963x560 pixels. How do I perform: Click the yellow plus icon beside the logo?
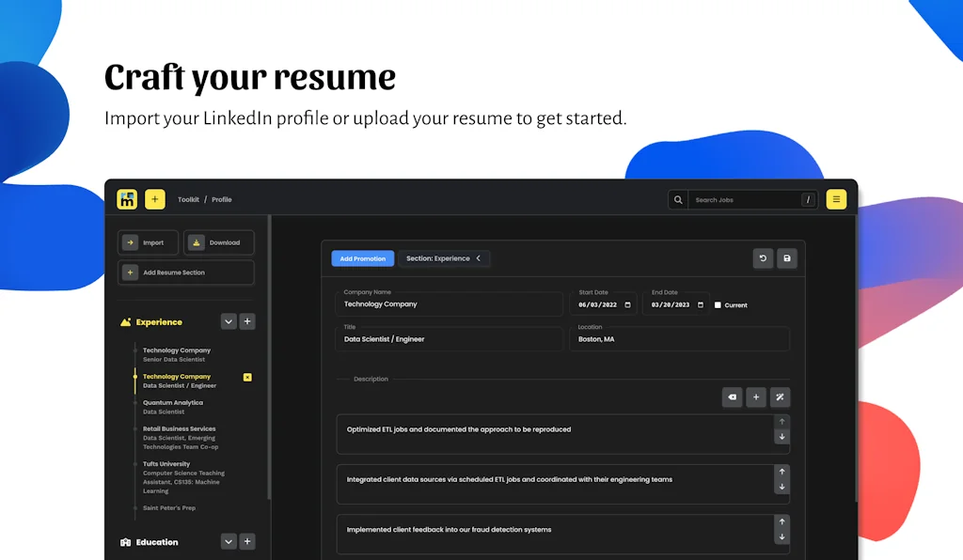[154, 199]
